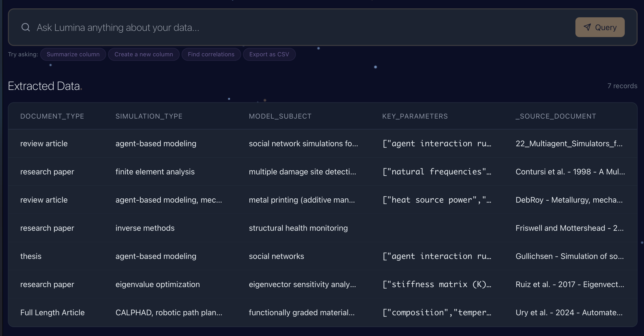Select eigenvalue optimization simulation cell
Screen dimensions: 644x336
157,284
